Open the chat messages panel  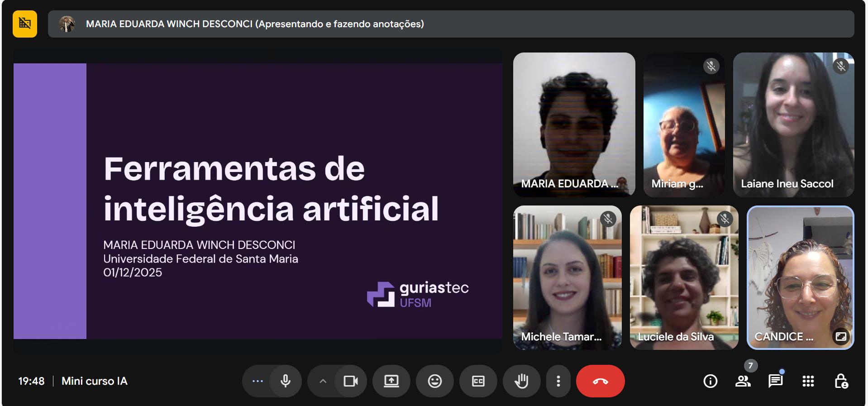pos(775,381)
